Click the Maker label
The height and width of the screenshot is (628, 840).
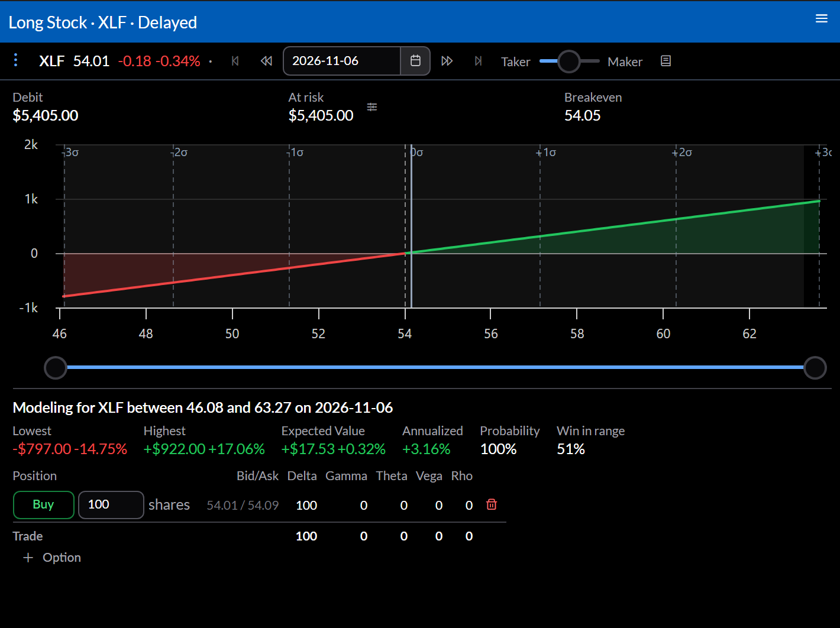[625, 61]
